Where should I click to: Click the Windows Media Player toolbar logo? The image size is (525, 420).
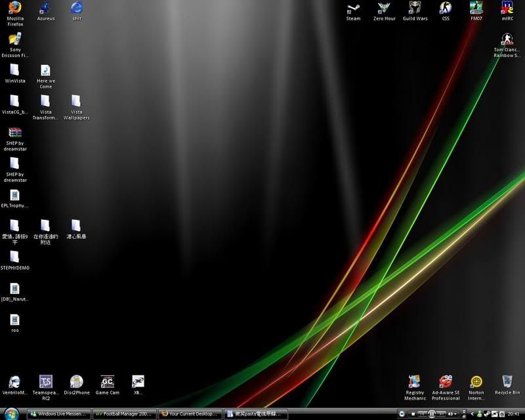pyautogui.click(x=402, y=414)
